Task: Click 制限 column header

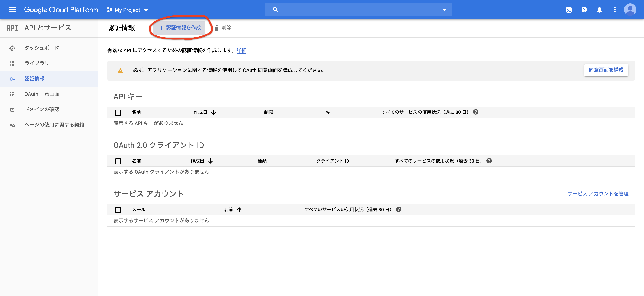Action: pos(269,112)
